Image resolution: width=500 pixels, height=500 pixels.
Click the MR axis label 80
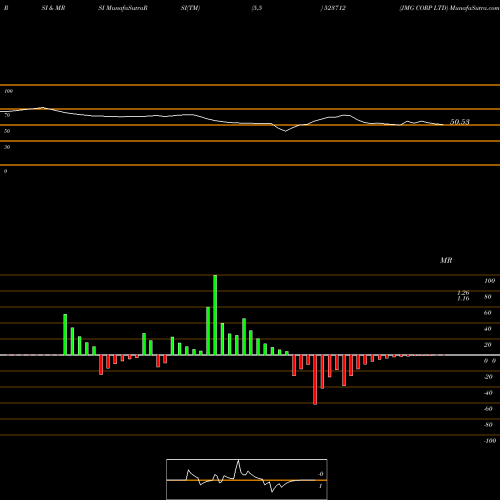point(488,297)
